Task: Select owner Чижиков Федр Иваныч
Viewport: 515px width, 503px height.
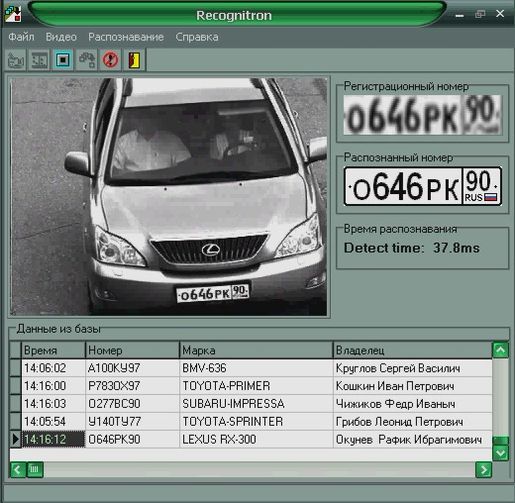Action: [413, 404]
